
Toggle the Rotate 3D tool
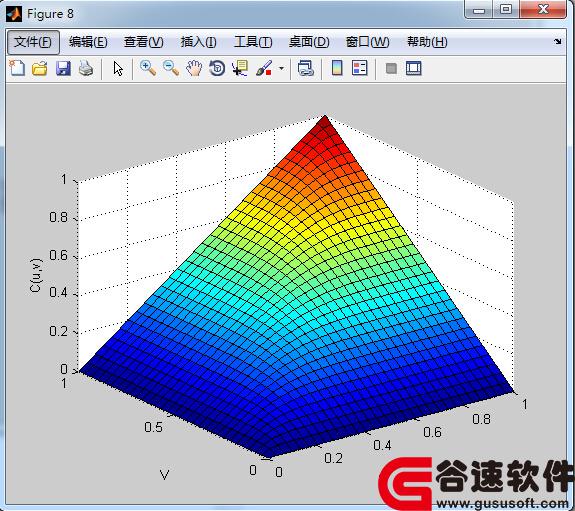tap(217, 68)
